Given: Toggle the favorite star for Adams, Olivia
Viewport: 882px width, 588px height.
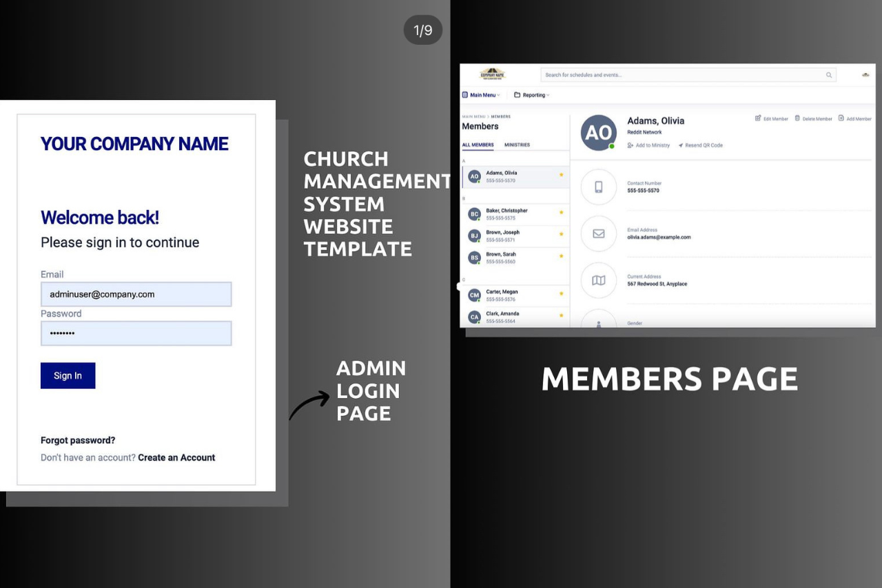Looking at the screenshot, I should (x=561, y=175).
